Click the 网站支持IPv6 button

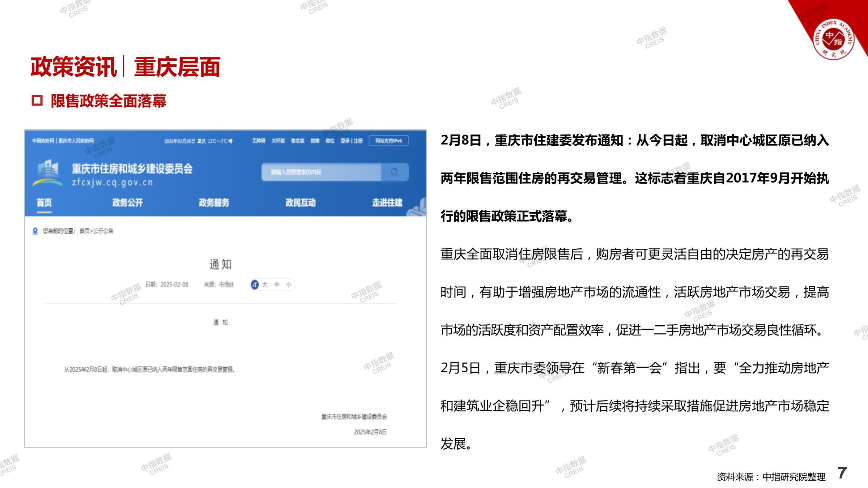click(389, 141)
